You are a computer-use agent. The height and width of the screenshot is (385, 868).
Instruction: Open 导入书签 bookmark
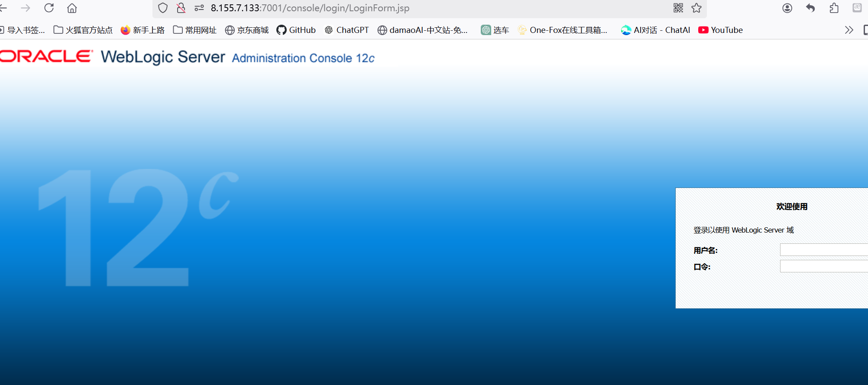(23, 30)
